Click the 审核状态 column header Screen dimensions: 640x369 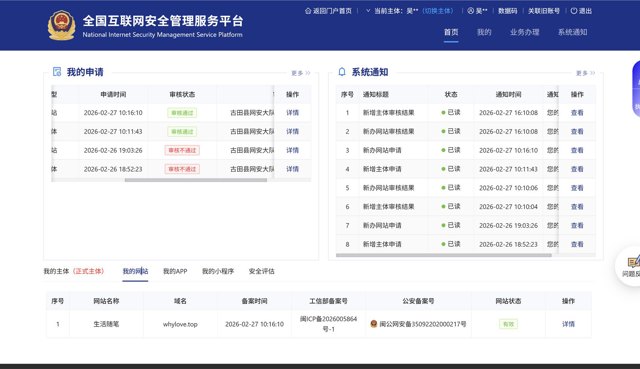tap(182, 94)
